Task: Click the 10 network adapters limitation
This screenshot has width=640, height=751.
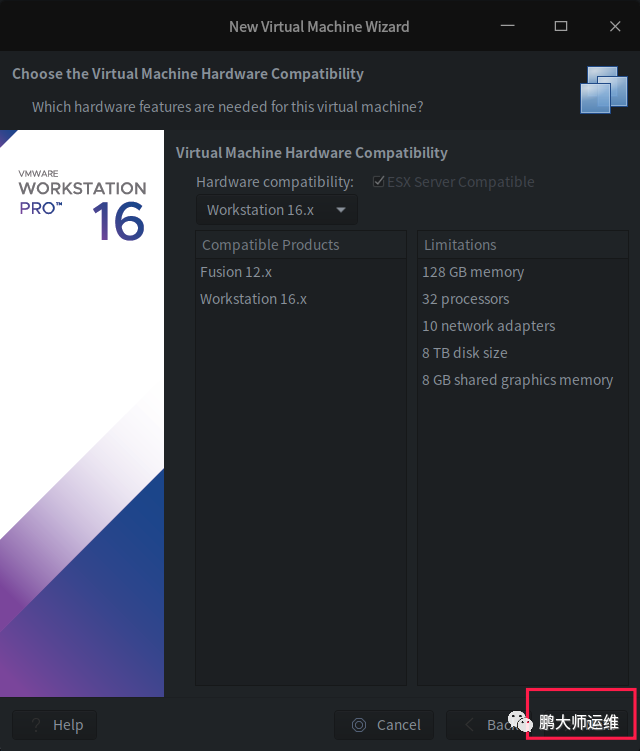Action: tap(523, 326)
